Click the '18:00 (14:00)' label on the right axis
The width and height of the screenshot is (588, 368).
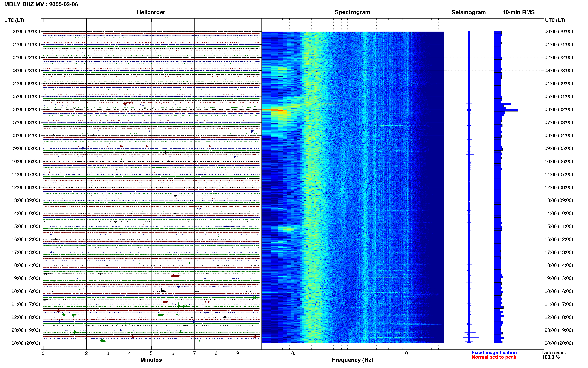coord(559,265)
